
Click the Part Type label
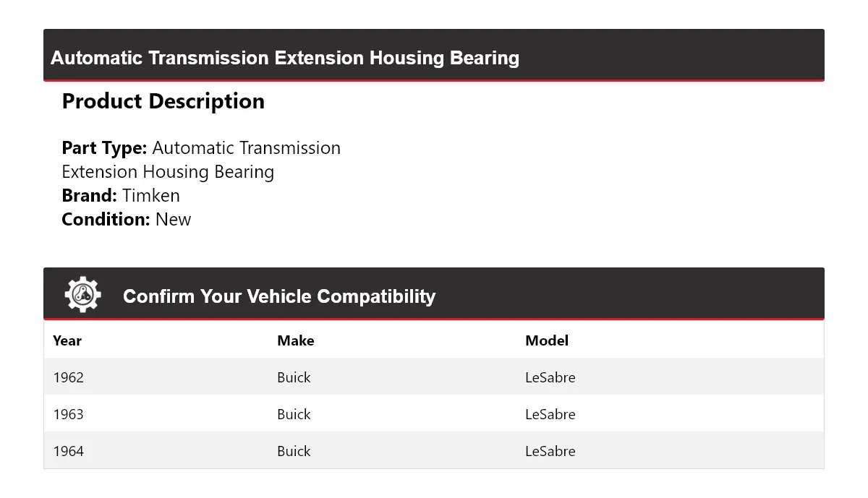tap(105, 148)
